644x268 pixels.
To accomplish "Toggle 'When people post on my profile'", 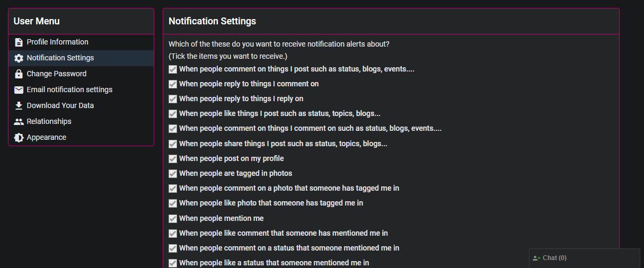I will tap(173, 159).
